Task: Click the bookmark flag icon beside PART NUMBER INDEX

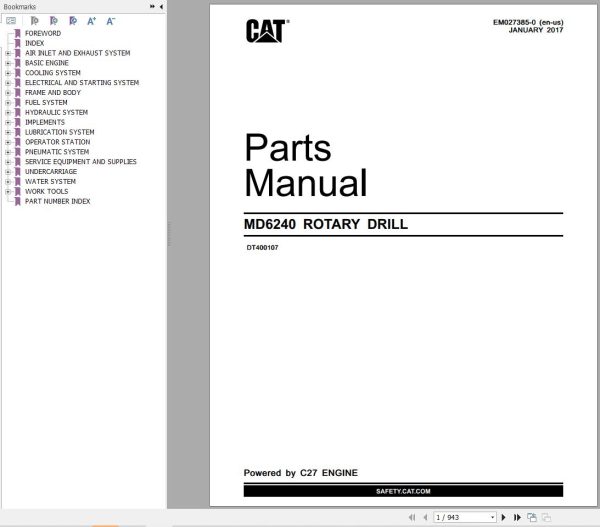Action: 18,201
